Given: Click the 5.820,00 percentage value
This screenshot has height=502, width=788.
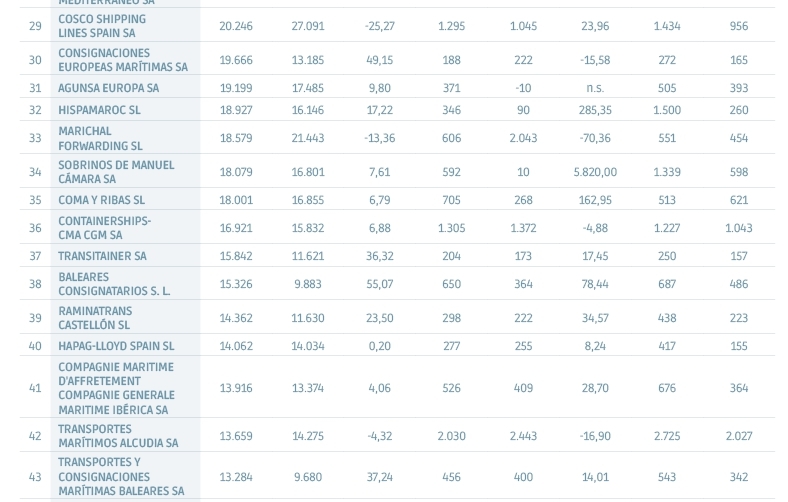Looking at the screenshot, I should (595, 172).
